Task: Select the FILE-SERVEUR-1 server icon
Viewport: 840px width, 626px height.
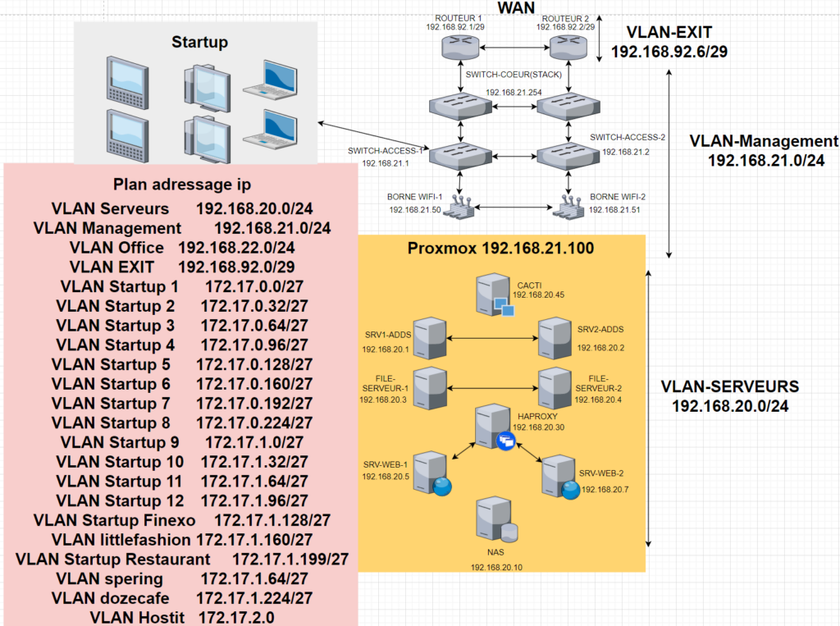Action: [x=429, y=387]
